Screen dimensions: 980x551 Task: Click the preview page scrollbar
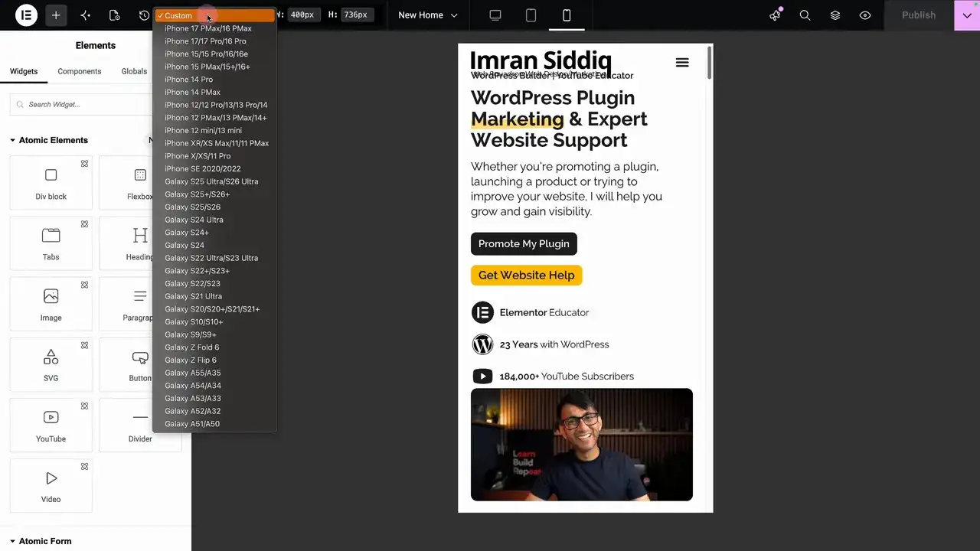(710, 62)
